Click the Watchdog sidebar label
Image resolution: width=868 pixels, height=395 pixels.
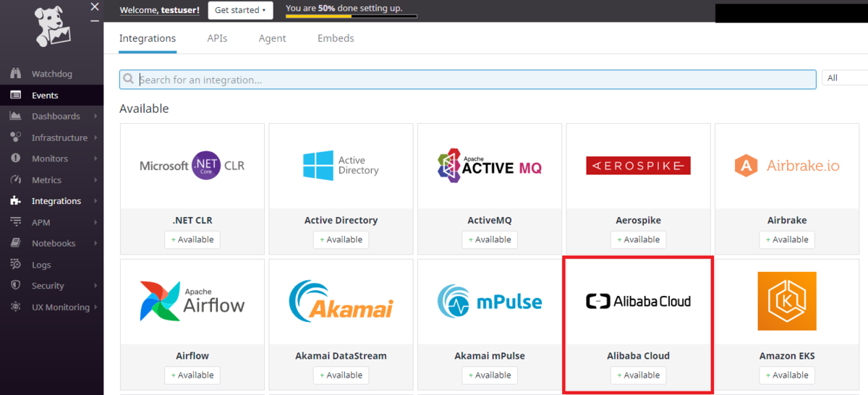[52, 74]
